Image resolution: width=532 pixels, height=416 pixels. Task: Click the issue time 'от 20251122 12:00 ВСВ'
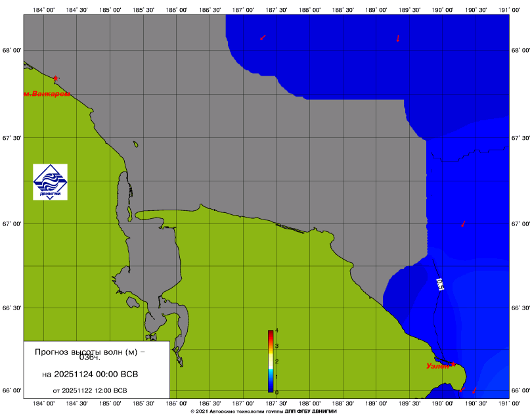tap(90, 390)
